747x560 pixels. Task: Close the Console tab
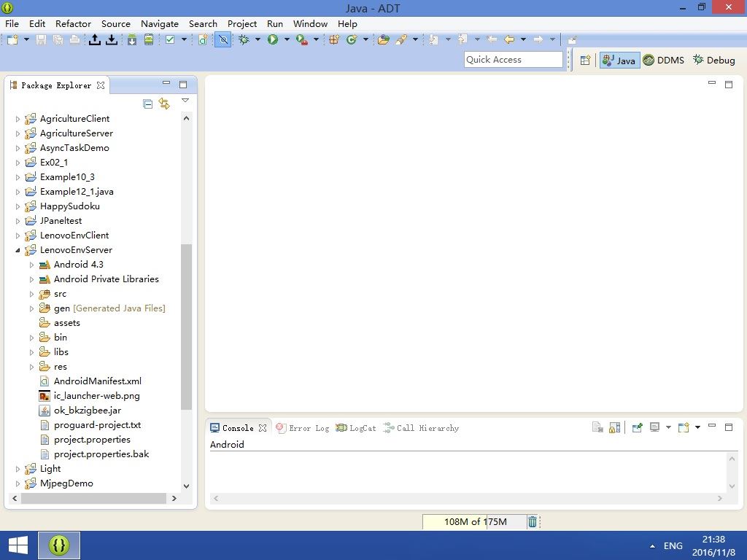[x=263, y=428]
